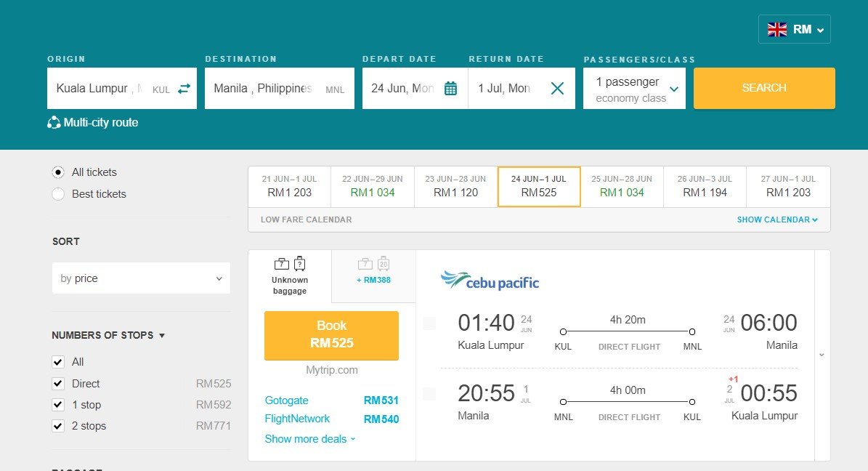Uncheck the Direct flights checkbox

click(58, 384)
